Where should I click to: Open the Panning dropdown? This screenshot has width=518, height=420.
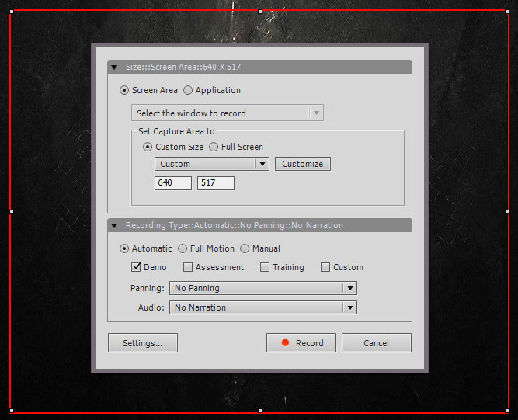coord(263,288)
